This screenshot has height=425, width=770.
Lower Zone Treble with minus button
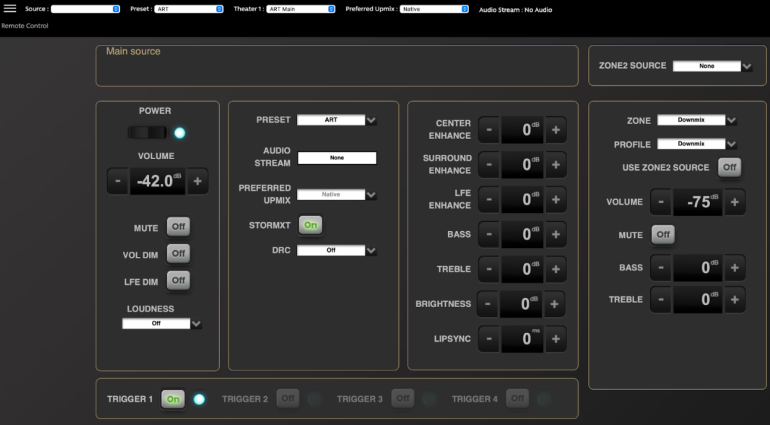(661, 299)
